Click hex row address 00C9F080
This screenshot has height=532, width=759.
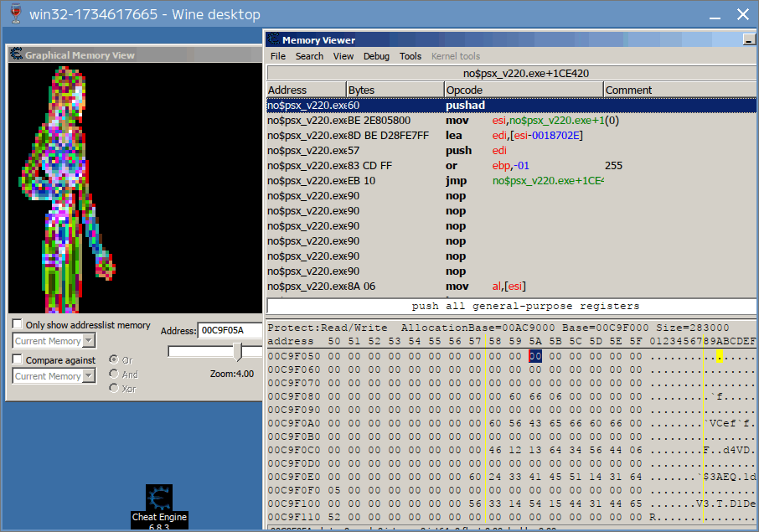(294, 396)
